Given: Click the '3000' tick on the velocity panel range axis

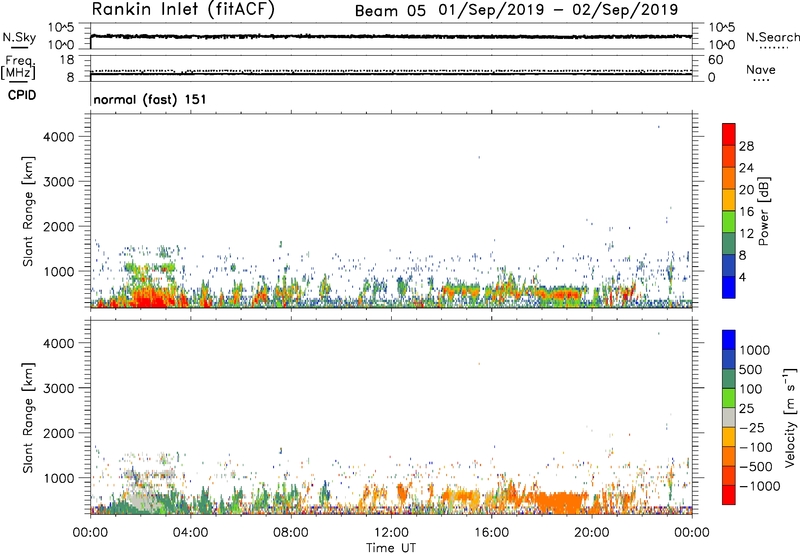Looking at the screenshot, I should click(x=59, y=388).
